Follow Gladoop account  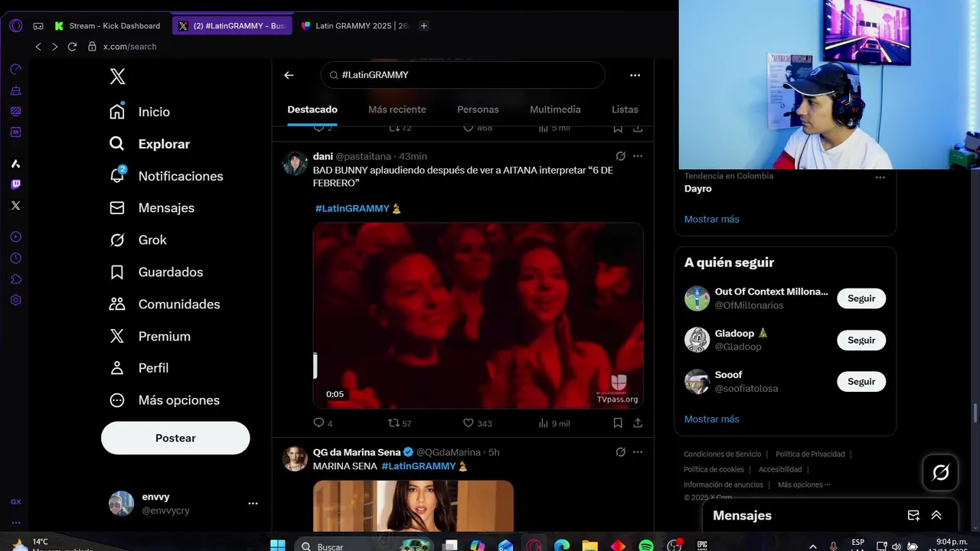click(x=861, y=340)
